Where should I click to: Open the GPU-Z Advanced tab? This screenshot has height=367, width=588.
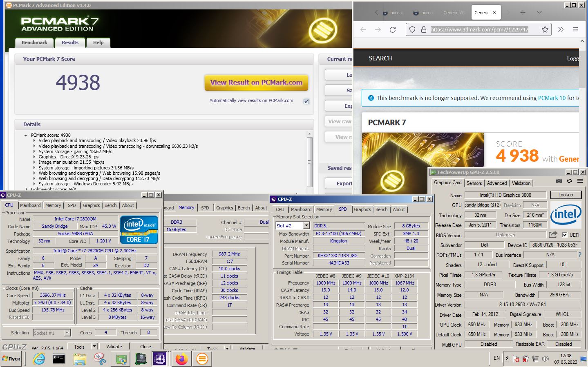[496, 183]
